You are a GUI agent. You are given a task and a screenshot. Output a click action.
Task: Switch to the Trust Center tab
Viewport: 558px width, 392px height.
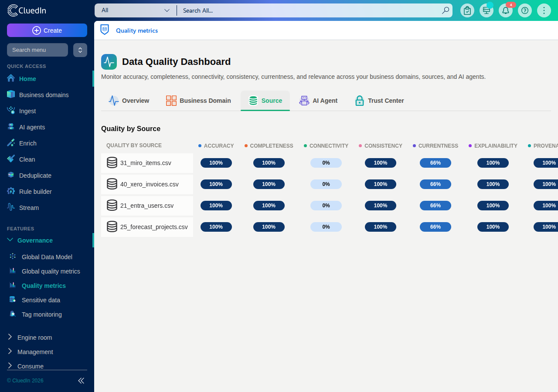379,101
